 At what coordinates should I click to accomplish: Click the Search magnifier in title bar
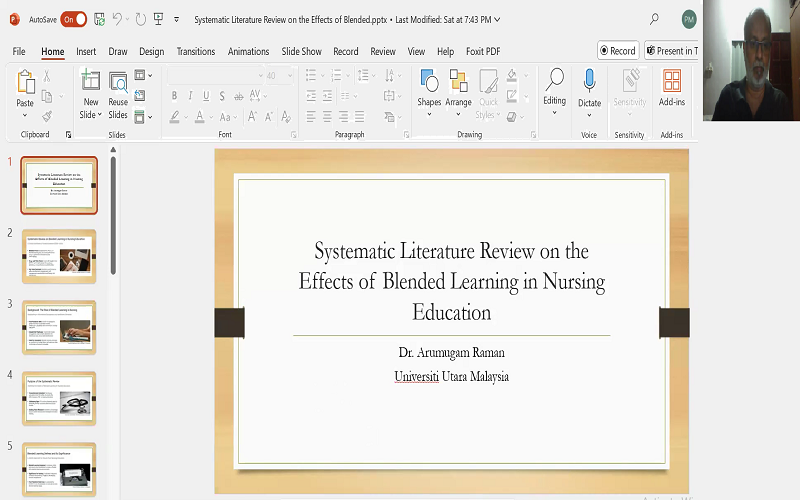coord(654,19)
